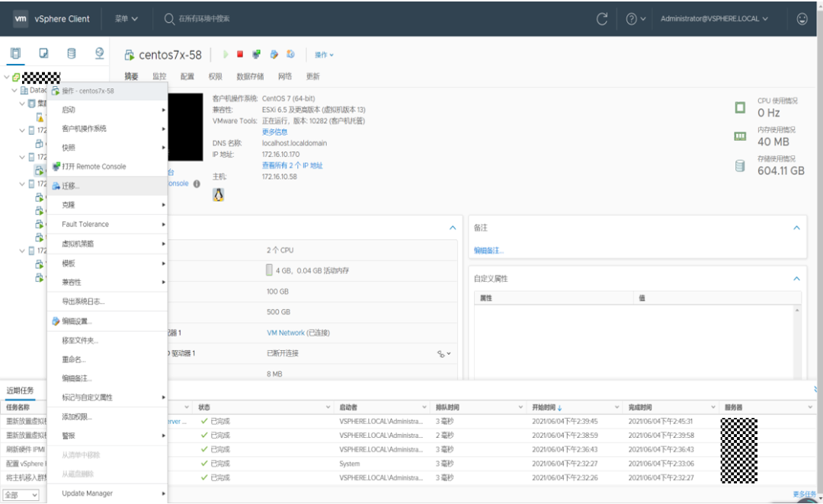Switch to the 监控 tab

point(159,77)
